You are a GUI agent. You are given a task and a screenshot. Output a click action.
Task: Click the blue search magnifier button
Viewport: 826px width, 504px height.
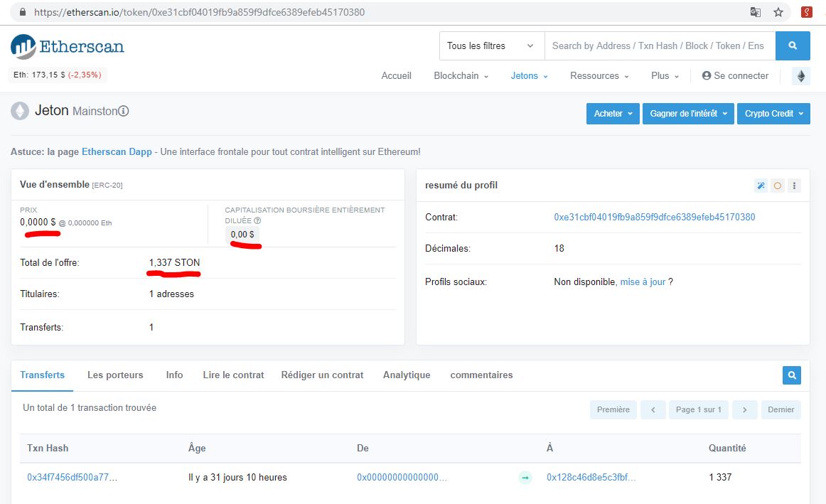pos(793,45)
